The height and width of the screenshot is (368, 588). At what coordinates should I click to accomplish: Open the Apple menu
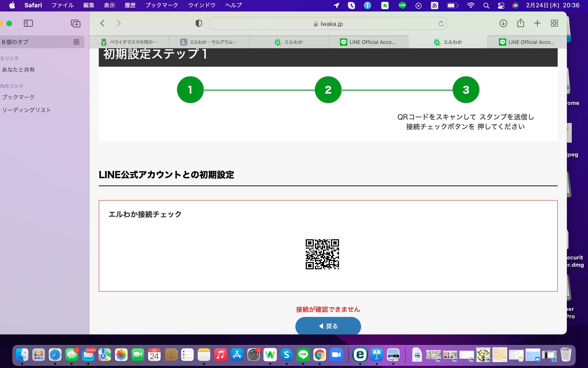coord(12,5)
